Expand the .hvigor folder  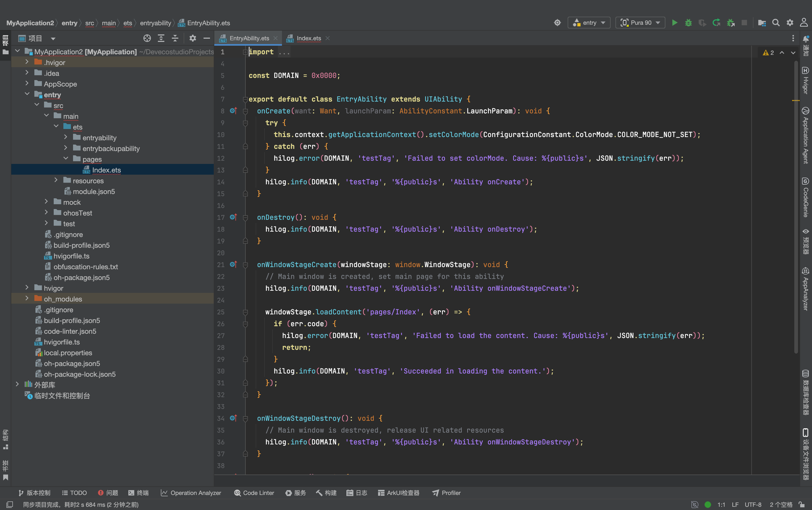(x=27, y=62)
